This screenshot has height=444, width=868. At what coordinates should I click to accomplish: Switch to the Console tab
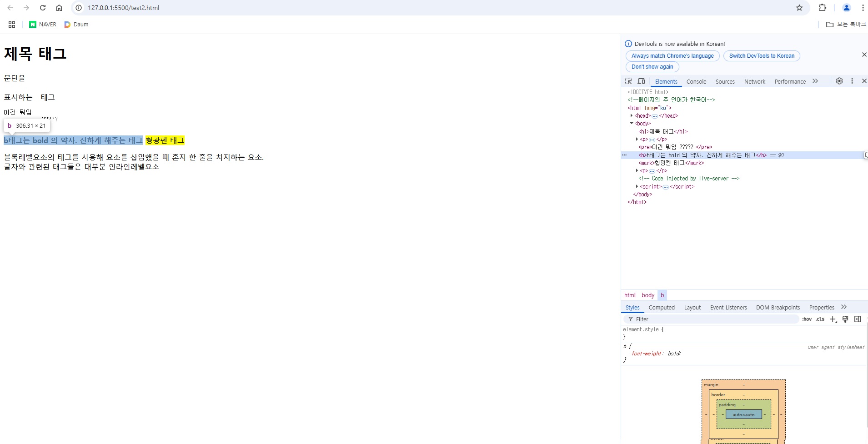[696, 82]
